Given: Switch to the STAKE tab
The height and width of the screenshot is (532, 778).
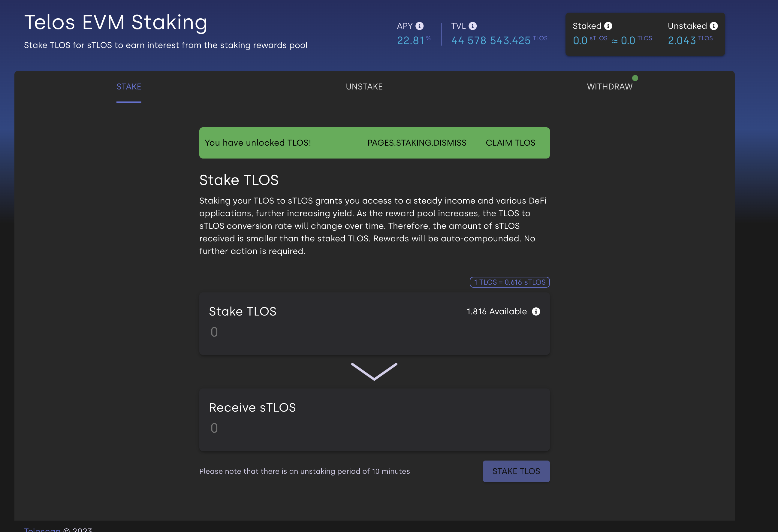Looking at the screenshot, I should [x=129, y=87].
